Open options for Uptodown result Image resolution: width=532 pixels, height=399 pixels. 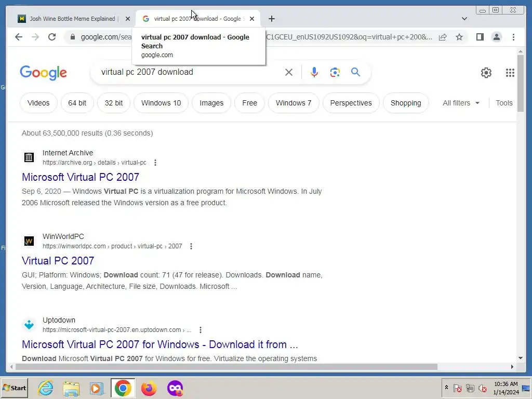(x=201, y=330)
